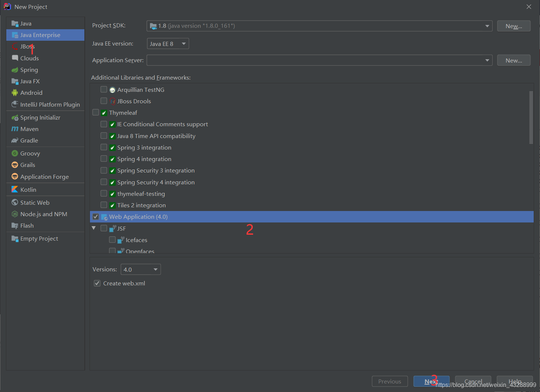Uncheck the Web Application (4.0) checkbox

click(95, 217)
